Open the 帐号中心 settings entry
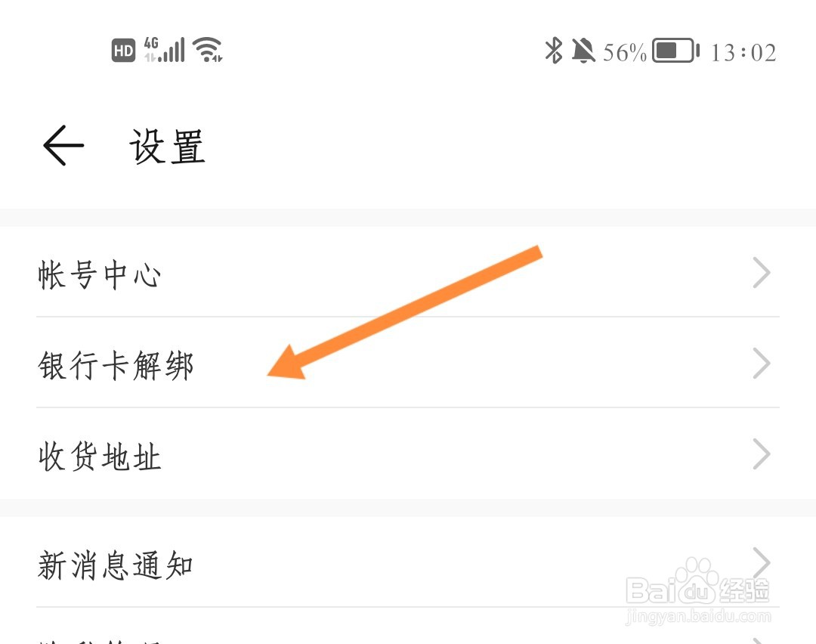 coord(408,272)
